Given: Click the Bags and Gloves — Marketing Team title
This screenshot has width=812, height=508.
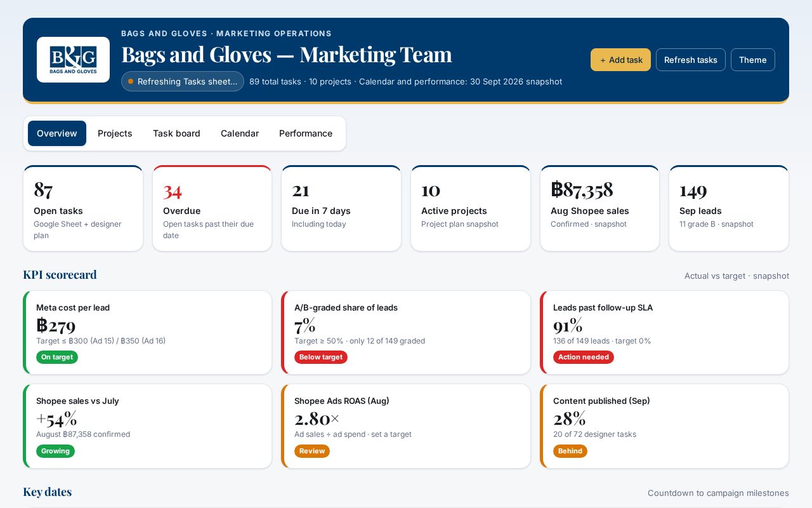Looking at the screenshot, I should coord(287,55).
